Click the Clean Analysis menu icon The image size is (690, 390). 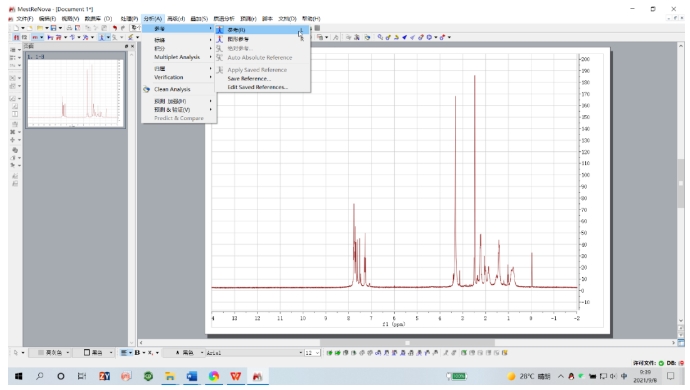coord(147,89)
